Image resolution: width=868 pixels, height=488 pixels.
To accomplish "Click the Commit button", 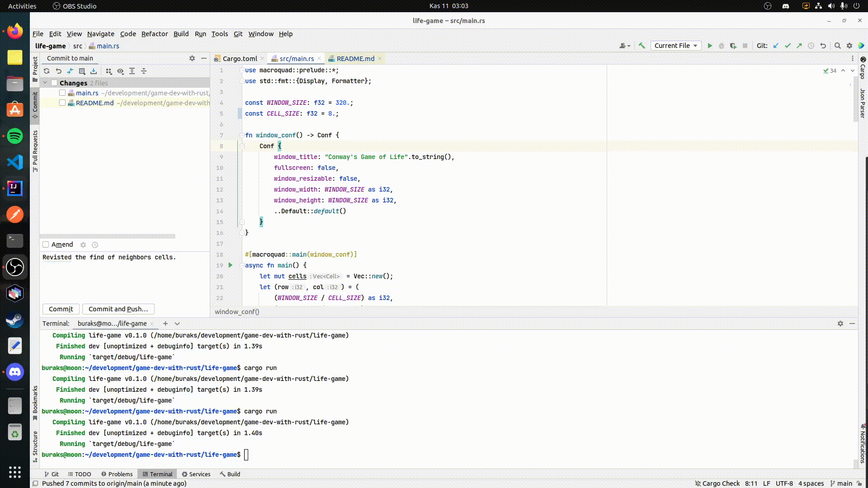I will tap(61, 309).
